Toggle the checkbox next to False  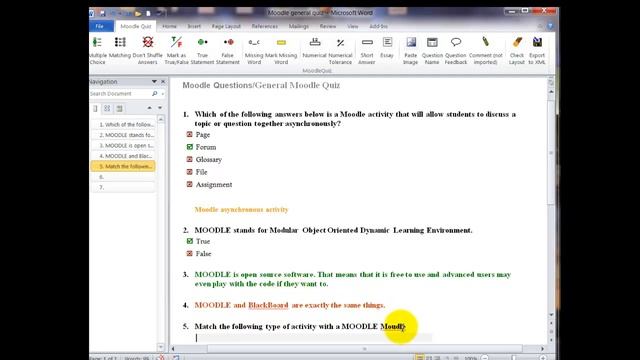189,253
